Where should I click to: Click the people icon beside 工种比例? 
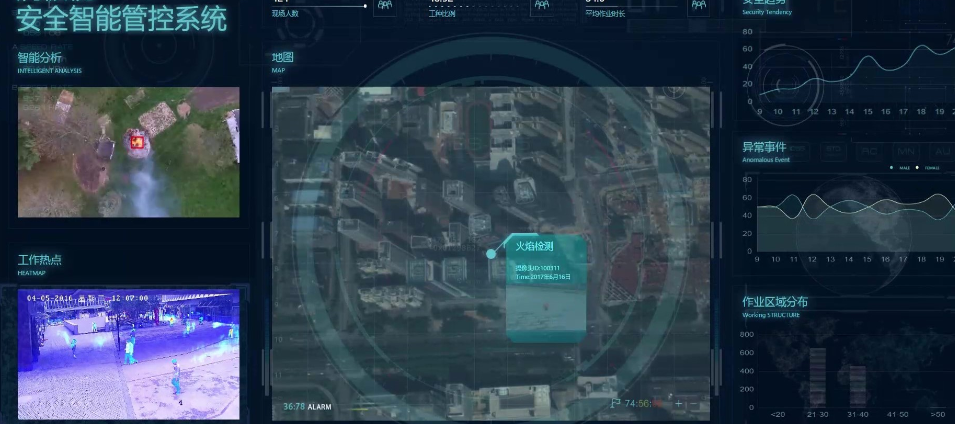tap(542, 5)
